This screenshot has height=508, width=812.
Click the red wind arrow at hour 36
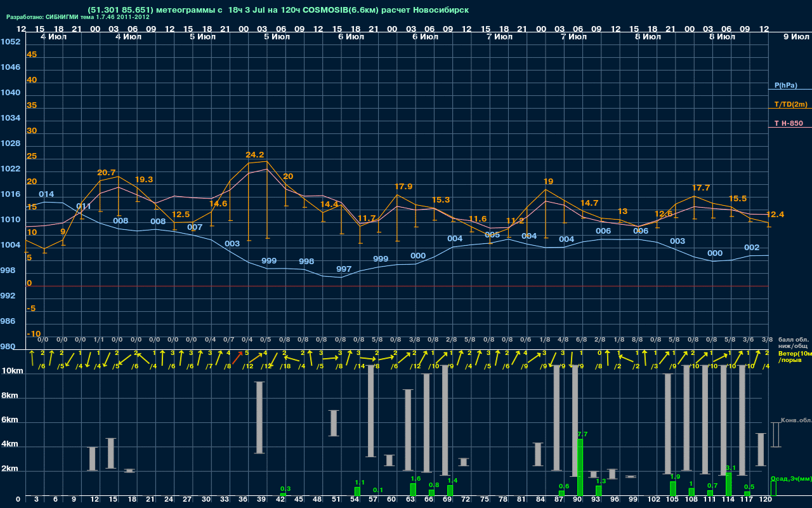237,358
